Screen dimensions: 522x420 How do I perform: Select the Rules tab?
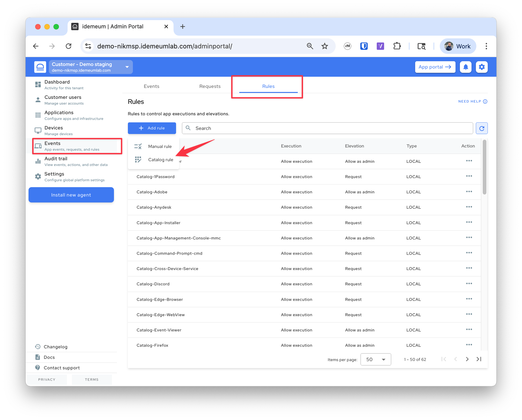268,86
